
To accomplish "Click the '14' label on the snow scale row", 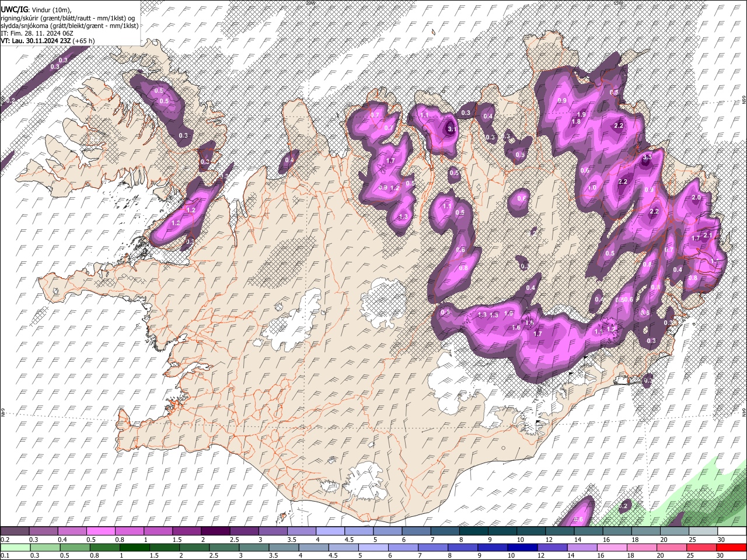I will tap(577, 540).
